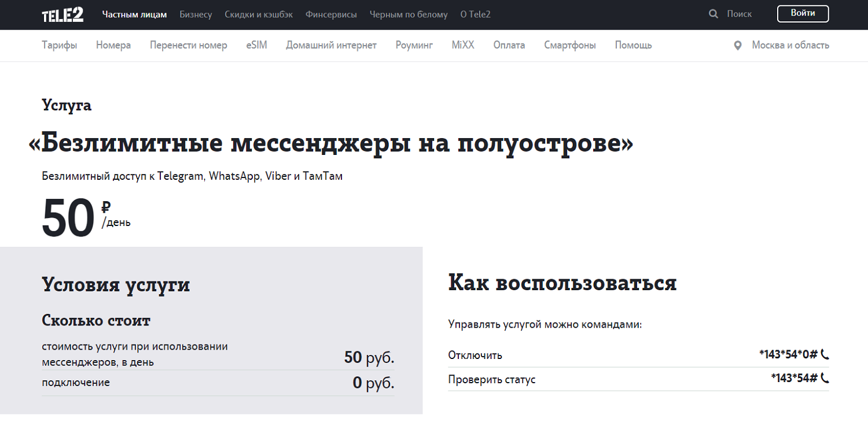Click стоимость услуги при использовании мессенджеров label

(135, 354)
